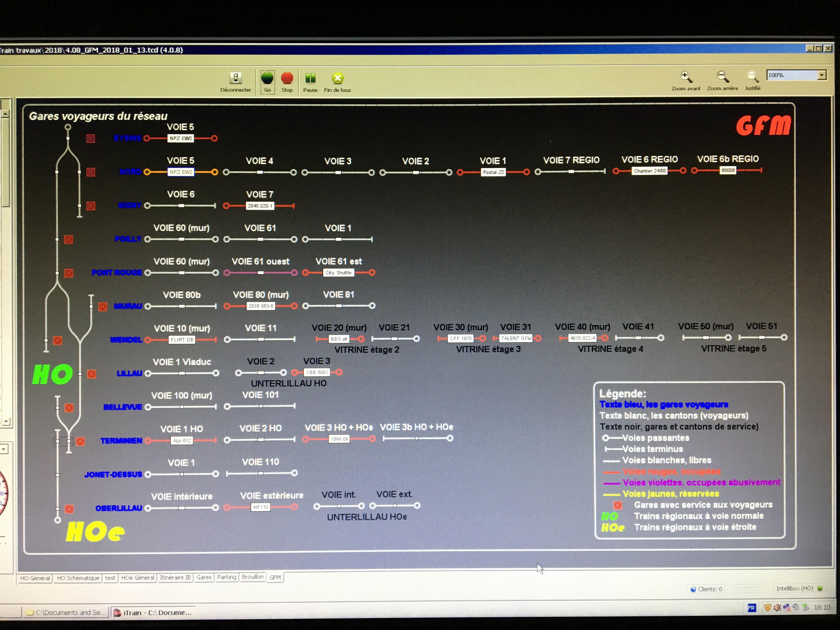This screenshot has height=630, width=840.
Task: Select the City Shuttle train block
Action: pos(338,273)
